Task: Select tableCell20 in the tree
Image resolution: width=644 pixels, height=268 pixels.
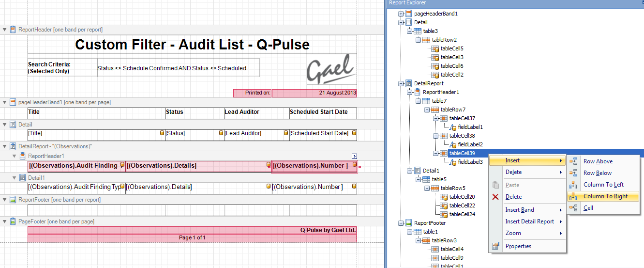Action: 462,197
